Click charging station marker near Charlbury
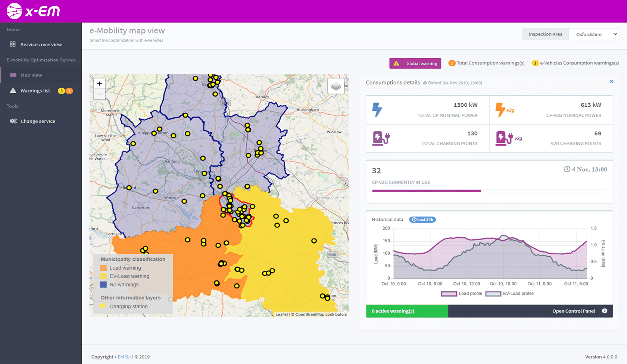Viewport: 627px width, 364px height. pos(203,158)
